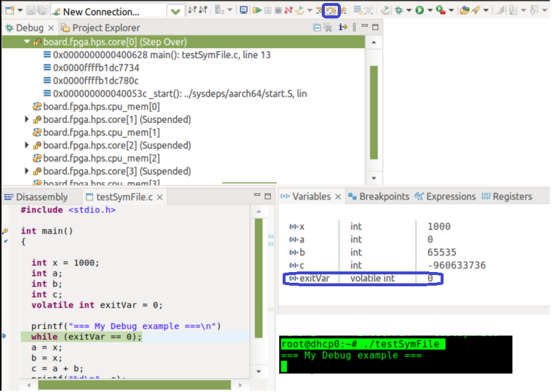Click the Step Over toolbar icon
554x392 pixels.
click(x=331, y=10)
